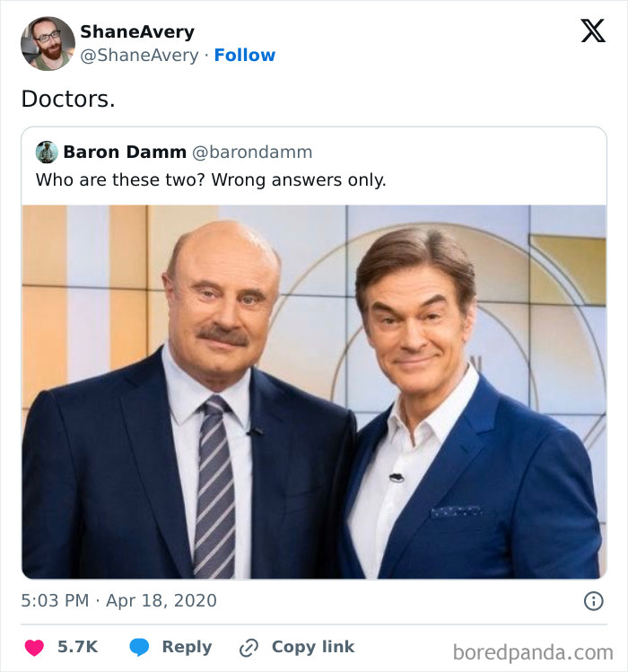Open the tweet info circle icon
The image size is (628, 672).
click(593, 601)
